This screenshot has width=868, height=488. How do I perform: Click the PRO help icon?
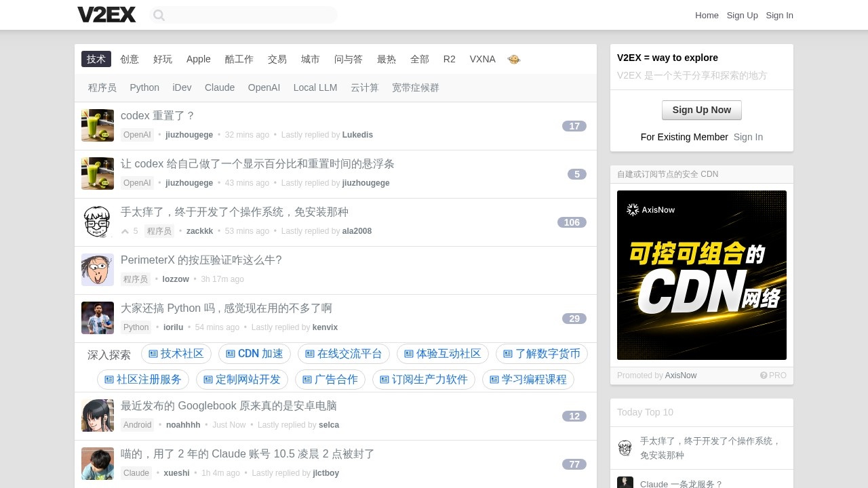pos(764,375)
